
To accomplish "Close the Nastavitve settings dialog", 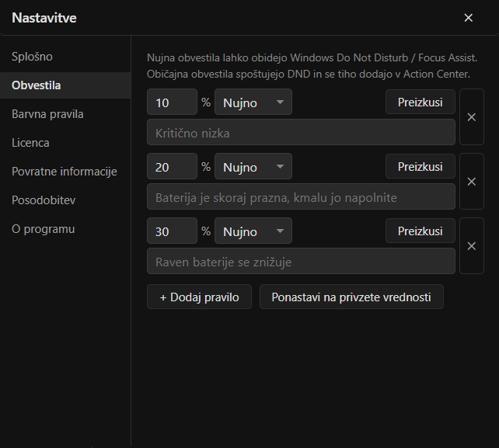I will click(468, 18).
